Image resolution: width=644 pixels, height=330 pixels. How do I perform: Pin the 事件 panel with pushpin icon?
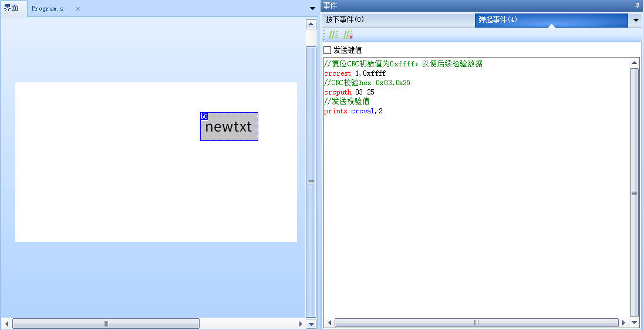click(637, 5)
